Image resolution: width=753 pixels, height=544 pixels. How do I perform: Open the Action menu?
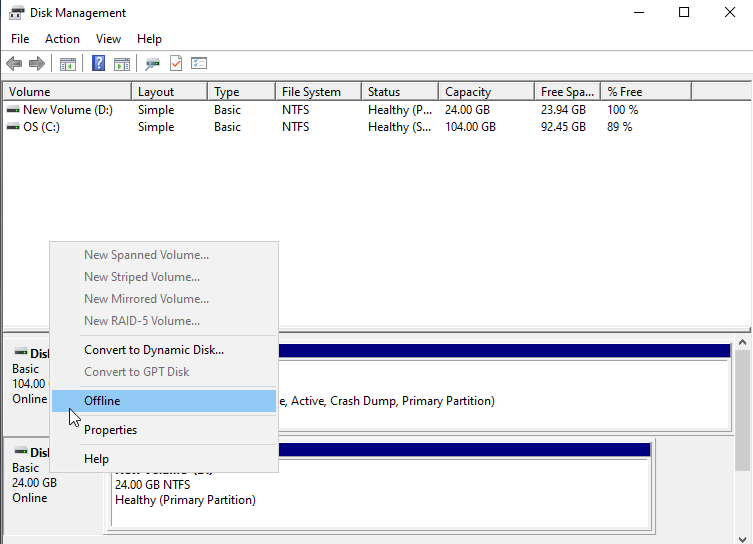[62, 39]
